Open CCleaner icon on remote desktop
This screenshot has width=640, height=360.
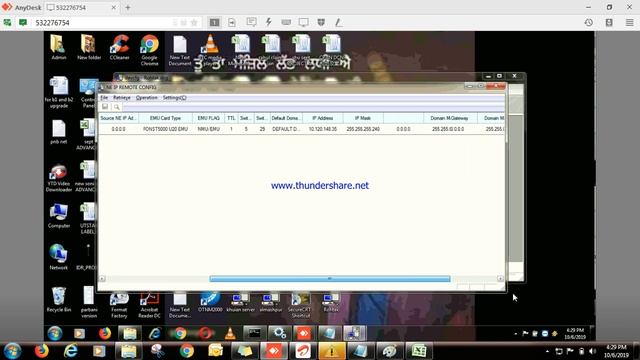[x=120, y=47]
